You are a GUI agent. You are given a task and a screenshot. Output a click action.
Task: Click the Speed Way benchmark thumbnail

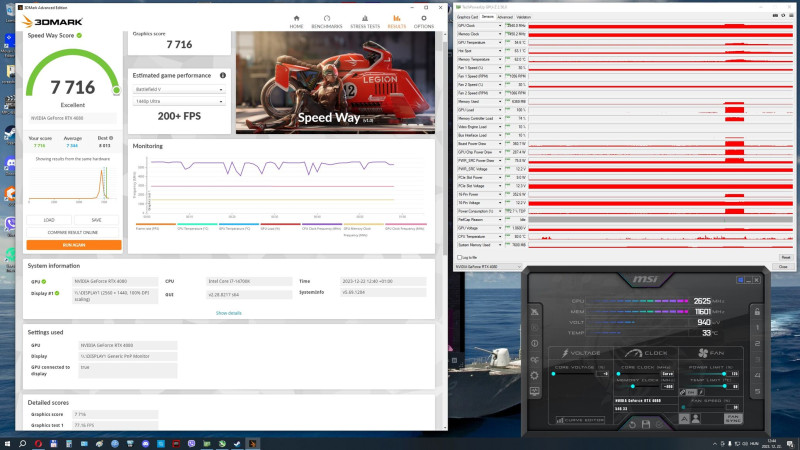pyautogui.click(x=335, y=83)
